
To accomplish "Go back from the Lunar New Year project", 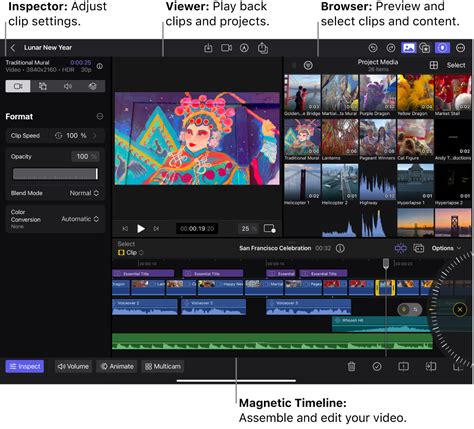I will click(13, 48).
